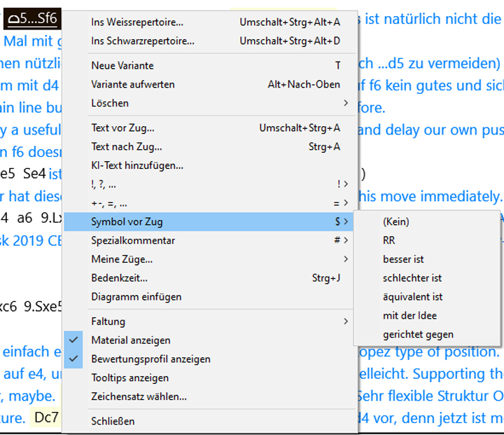Toggle the Material anzeigen checkmark
504x435 pixels.
point(131,340)
